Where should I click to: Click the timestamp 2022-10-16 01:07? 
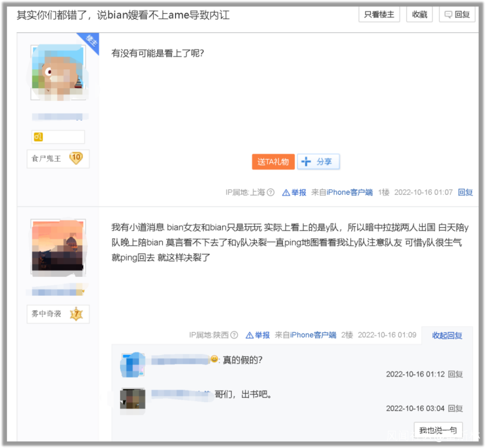click(423, 193)
